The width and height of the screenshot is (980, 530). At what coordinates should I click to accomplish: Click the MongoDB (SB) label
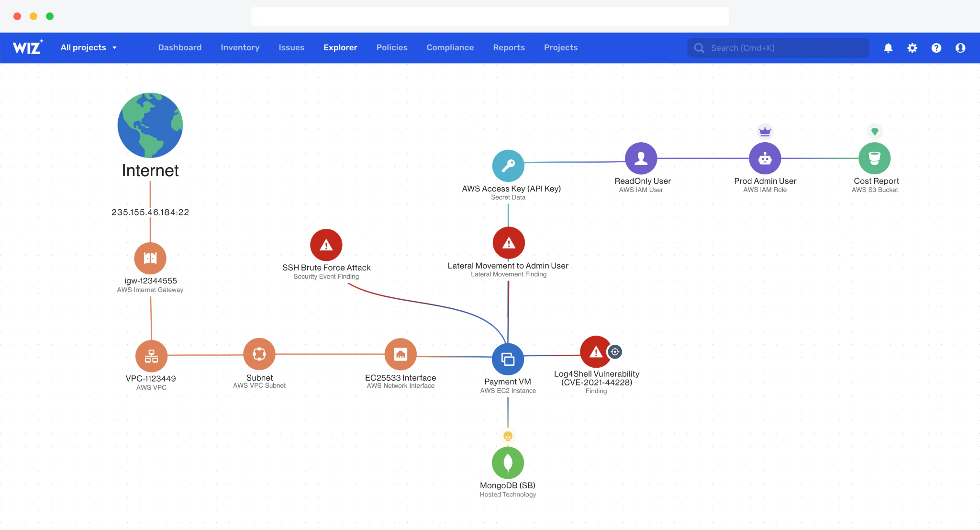(508, 485)
